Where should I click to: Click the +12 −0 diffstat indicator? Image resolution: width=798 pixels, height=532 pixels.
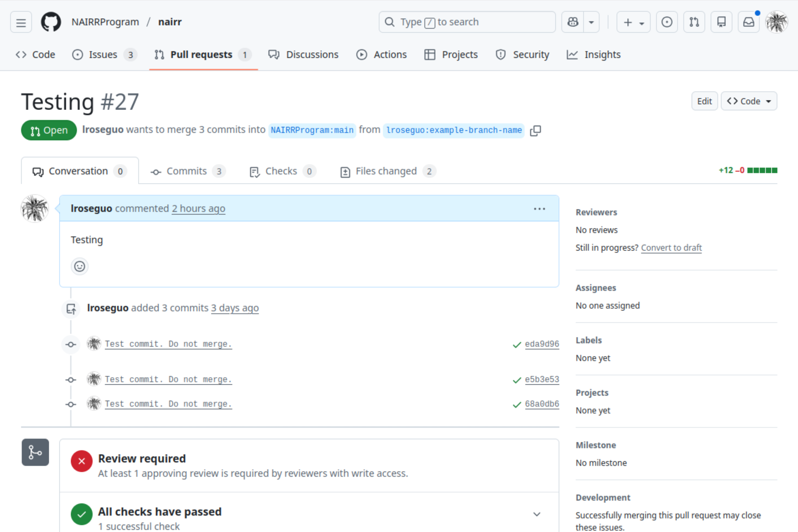tap(748, 170)
